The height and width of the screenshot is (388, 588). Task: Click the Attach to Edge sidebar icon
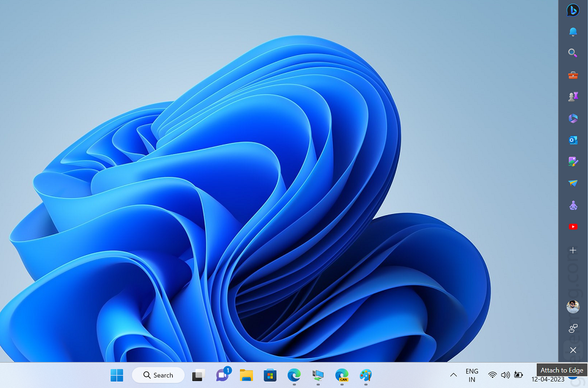click(x=573, y=329)
